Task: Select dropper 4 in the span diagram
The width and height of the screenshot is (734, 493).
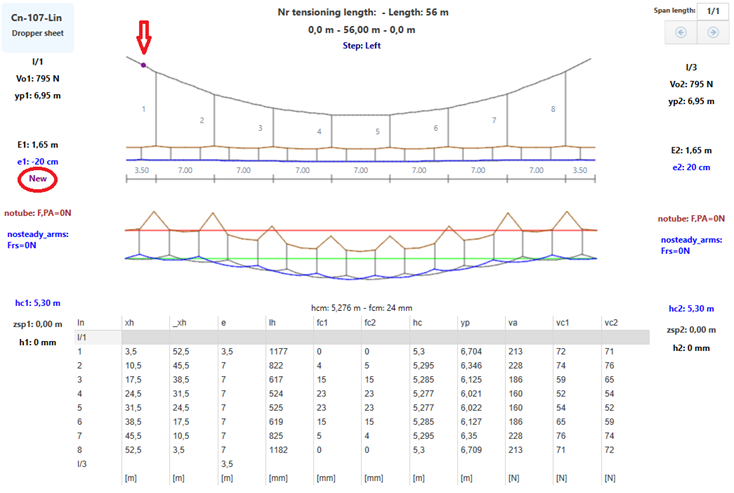Action: pyautogui.click(x=319, y=131)
